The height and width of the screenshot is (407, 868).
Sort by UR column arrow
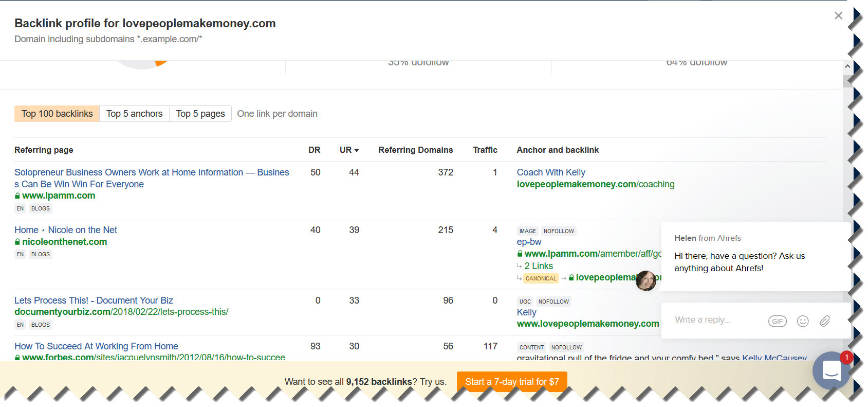(357, 150)
